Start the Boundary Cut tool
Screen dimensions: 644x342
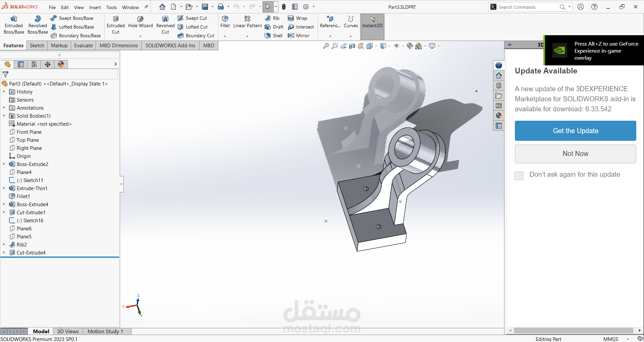click(x=196, y=36)
